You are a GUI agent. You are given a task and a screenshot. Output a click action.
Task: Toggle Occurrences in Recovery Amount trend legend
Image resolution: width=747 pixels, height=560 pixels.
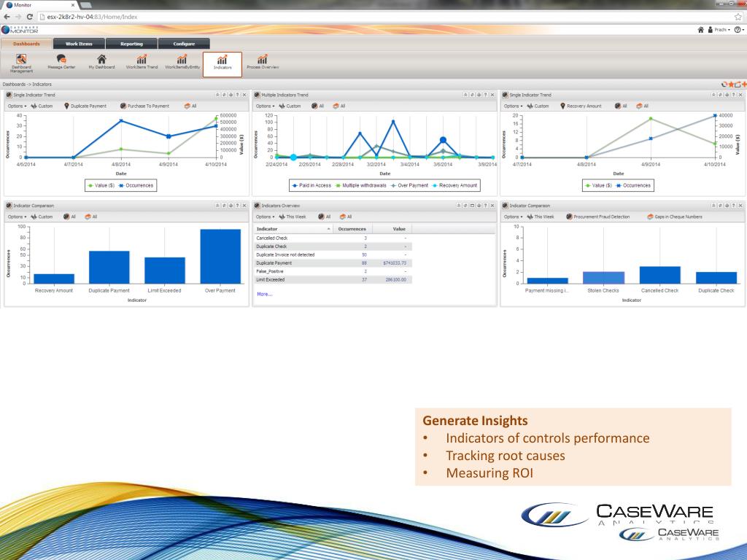pyautogui.click(x=634, y=185)
